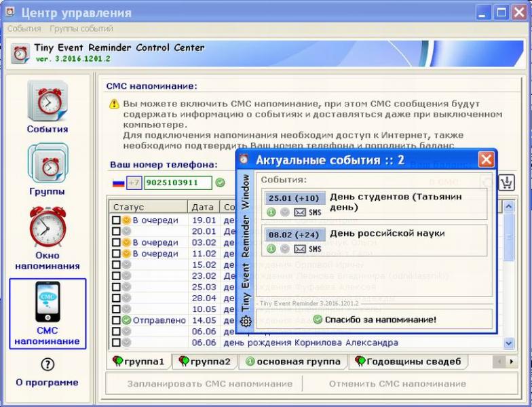Click gear settings icon in reminder popup
The width and height of the screenshot is (532, 407).
point(246,321)
